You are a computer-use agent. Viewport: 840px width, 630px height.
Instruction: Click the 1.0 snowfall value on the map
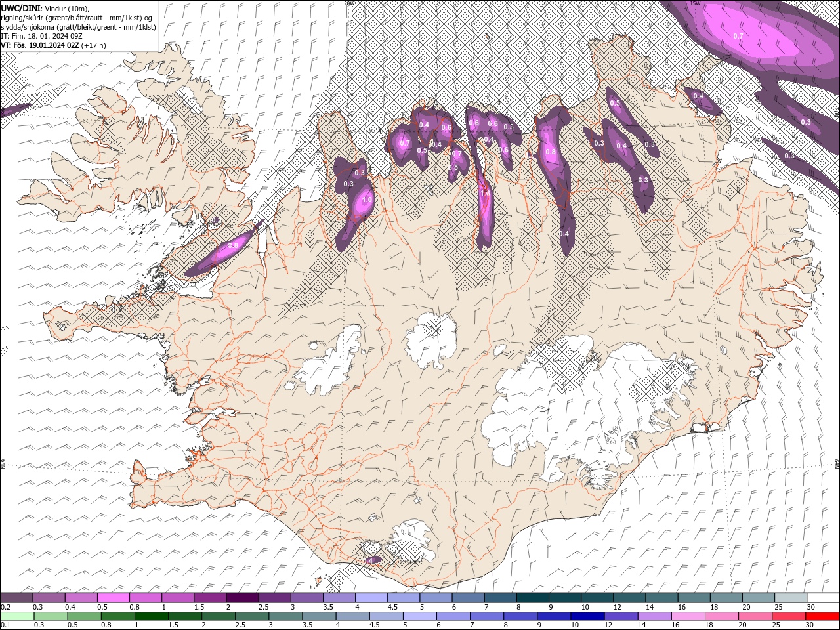pos(367,199)
